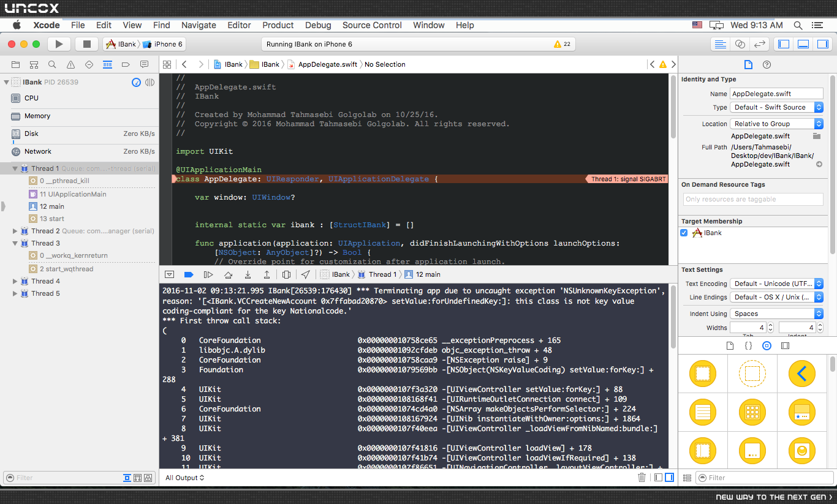The height and width of the screenshot is (504, 837).
Task: Open the Test navigator diamond tab
Action: click(x=89, y=64)
